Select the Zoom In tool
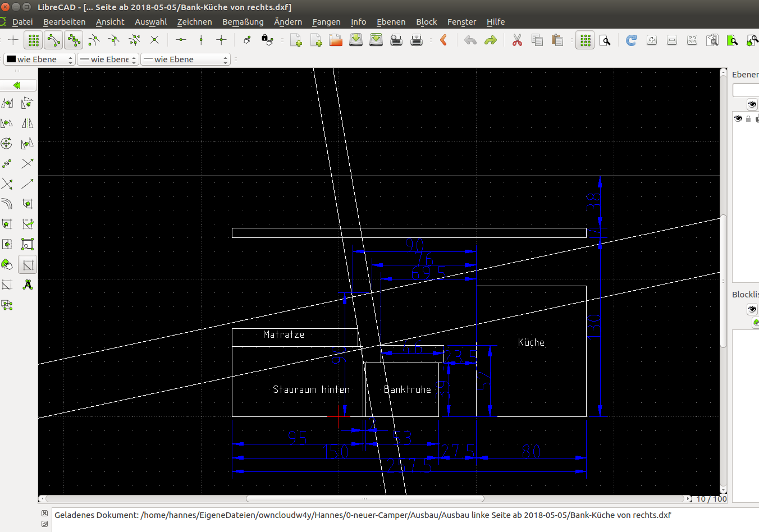Image resolution: width=759 pixels, height=532 pixels. pos(651,40)
